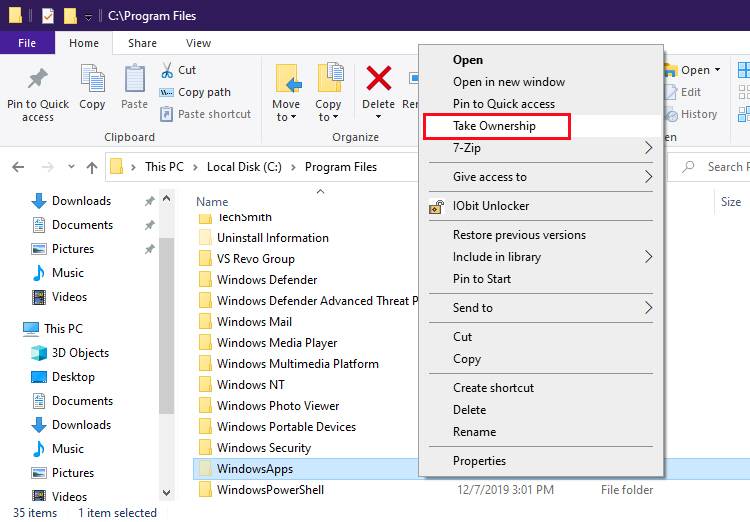Select the Windows Defender folder
This screenshot has height=522, width=750.
click(267, 280)
